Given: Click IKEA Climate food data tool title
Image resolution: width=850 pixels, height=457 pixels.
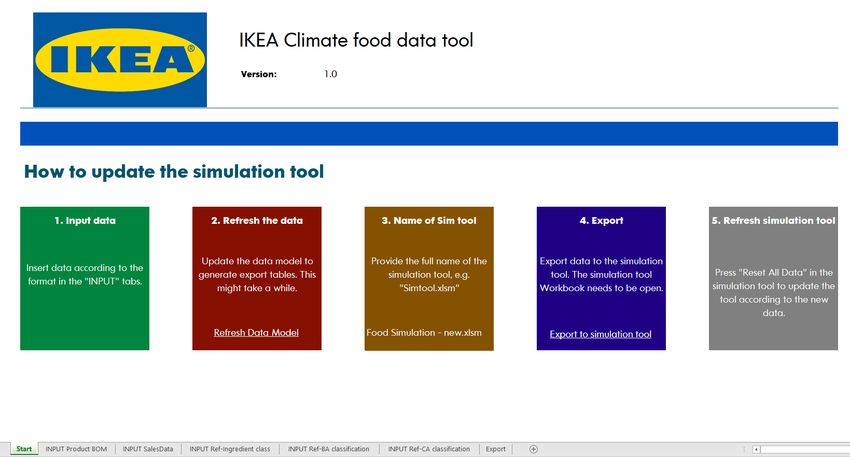Looking at the screenshot, I should click(x=356, y=40).
